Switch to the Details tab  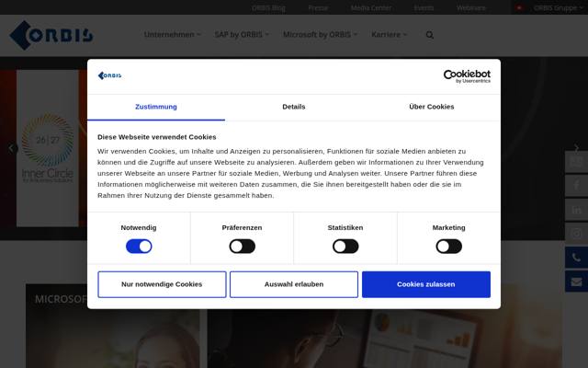pyautogui.click(x=294, y=107)
